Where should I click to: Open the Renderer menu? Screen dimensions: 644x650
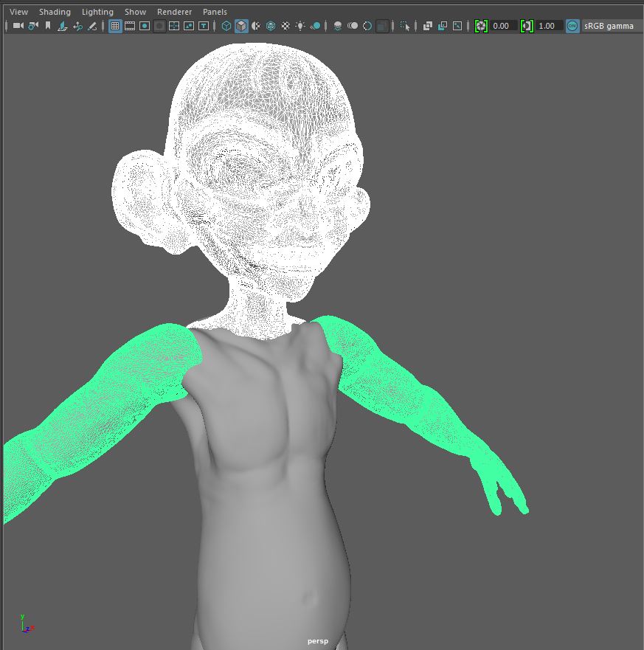(x=174, y=11)
